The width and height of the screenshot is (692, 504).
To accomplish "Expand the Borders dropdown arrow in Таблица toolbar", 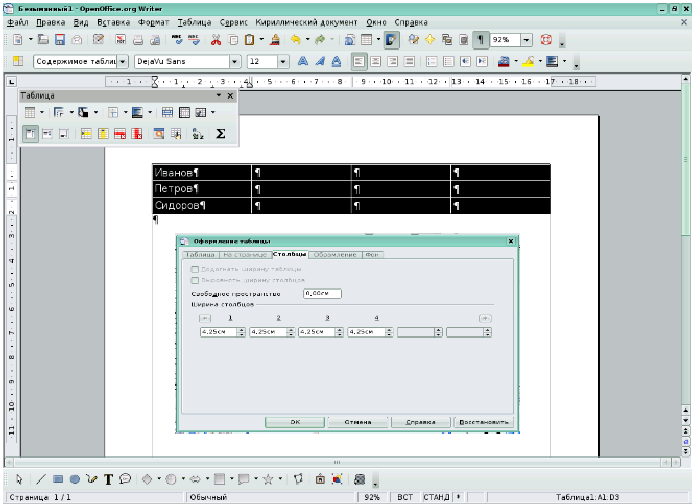I will point(125,112).
